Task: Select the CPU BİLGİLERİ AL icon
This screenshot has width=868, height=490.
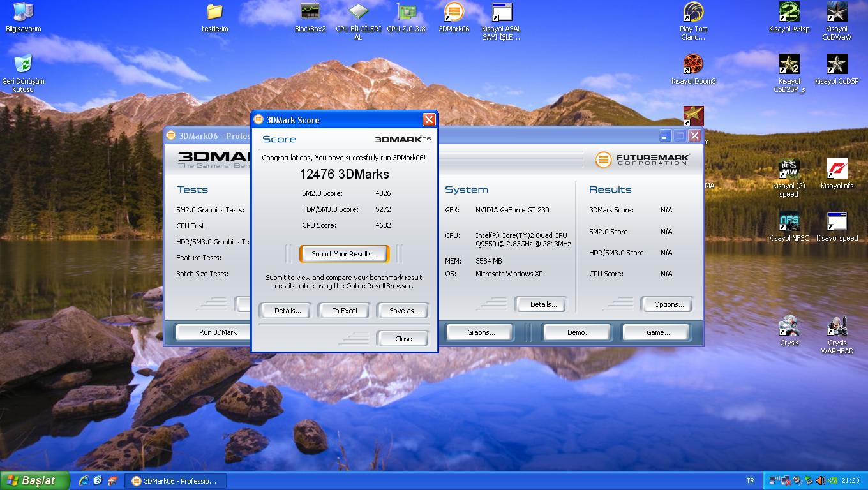Action: pos(359,22)
